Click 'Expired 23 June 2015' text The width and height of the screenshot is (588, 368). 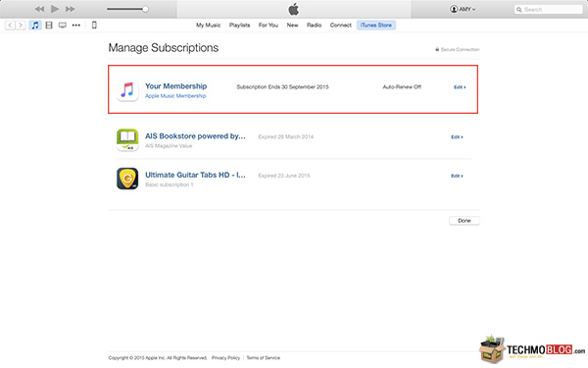tap(284, 176)
